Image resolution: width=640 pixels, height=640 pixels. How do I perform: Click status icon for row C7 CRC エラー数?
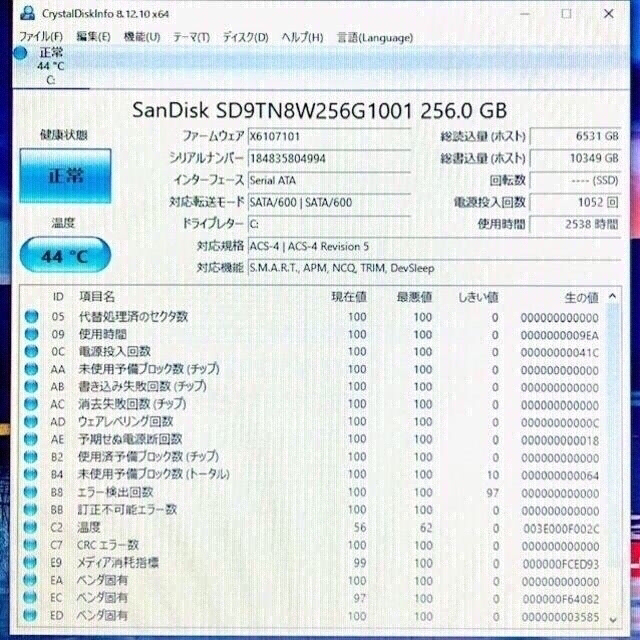[x=30, y=544]
